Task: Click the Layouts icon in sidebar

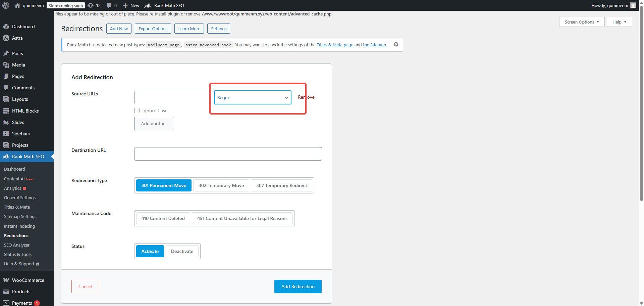Action: click(6, 99)
